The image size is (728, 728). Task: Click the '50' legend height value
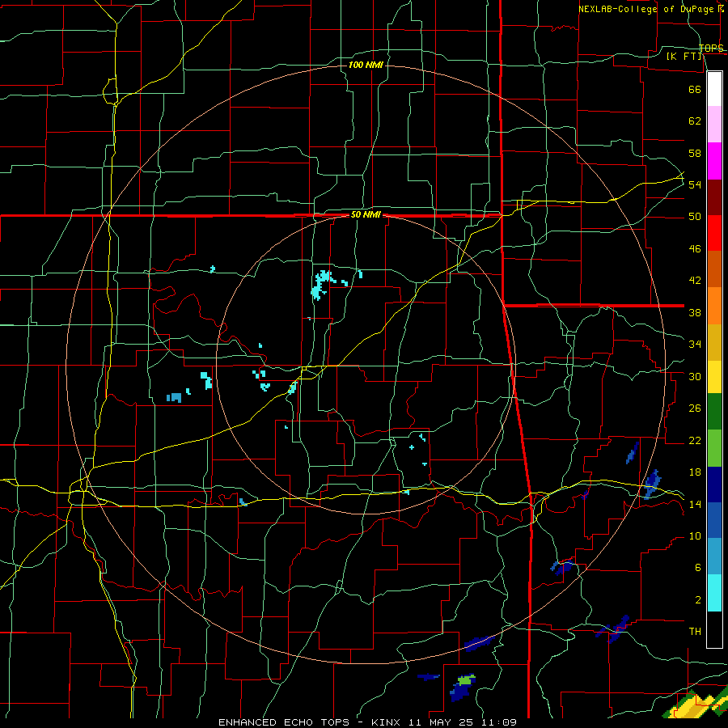click(695, 217)
